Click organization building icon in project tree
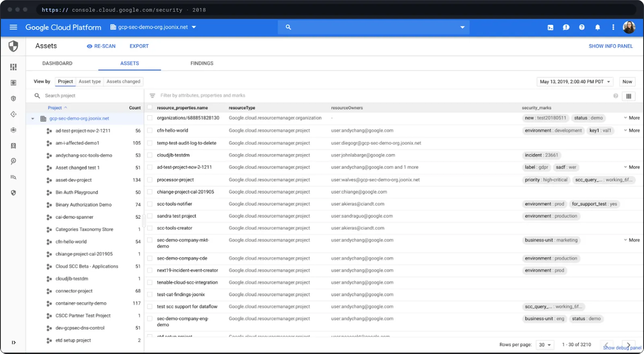 [x=43, y=119]
